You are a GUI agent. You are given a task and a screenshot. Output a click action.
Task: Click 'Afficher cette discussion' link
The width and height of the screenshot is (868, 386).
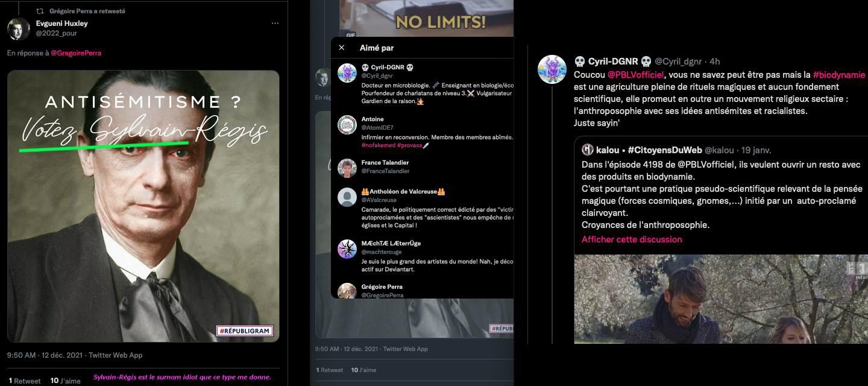point(632,239)
